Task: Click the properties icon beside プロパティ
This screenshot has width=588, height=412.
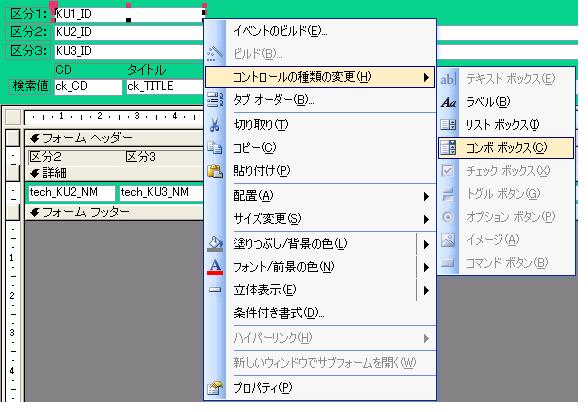Action: coord(215,388)
